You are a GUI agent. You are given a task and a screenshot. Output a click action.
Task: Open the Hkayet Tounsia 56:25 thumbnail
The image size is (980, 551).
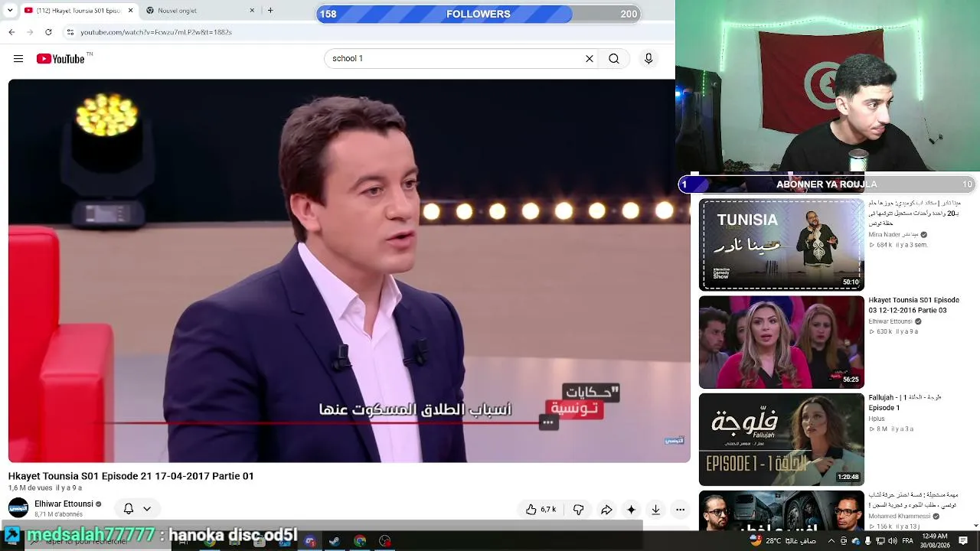point(782,342)
